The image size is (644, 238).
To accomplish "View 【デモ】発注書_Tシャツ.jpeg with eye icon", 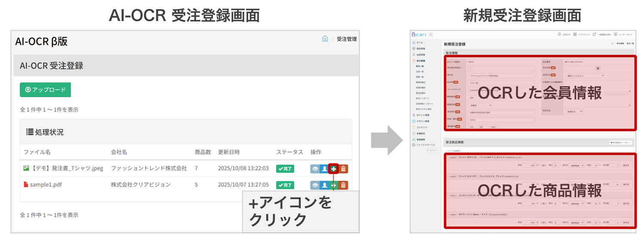I will tap(315, 169).
